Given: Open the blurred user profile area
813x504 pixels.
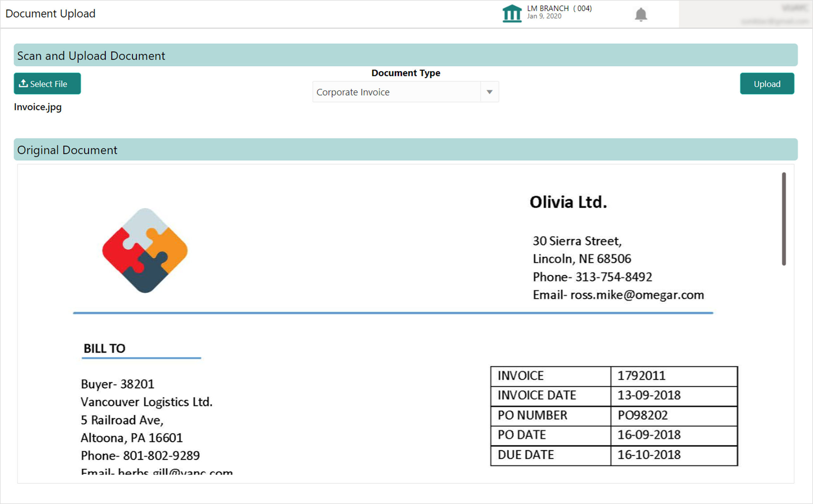Looking at the screenshot, I should click(x=745, y=14).
